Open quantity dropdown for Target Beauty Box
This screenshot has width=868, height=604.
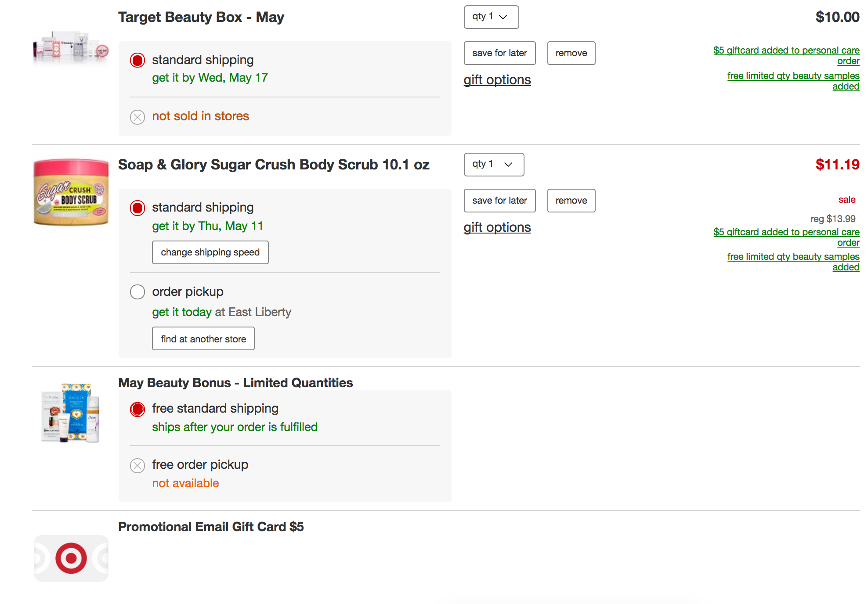click(491, 17)
